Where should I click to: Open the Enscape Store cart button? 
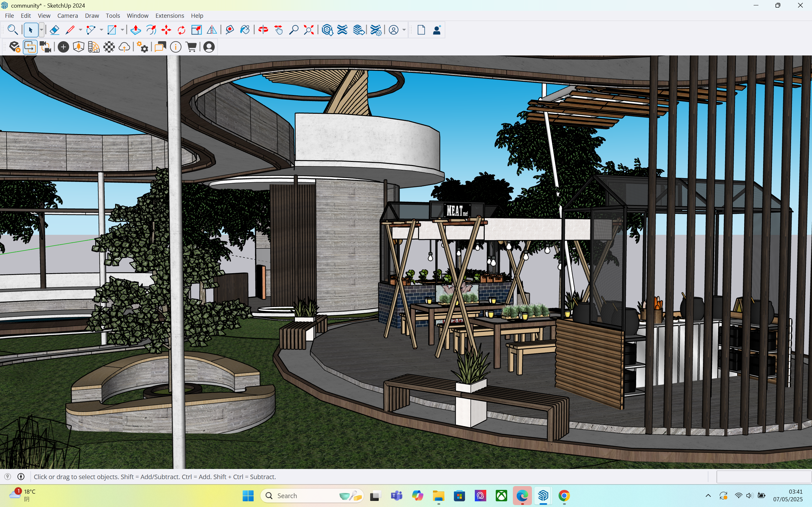tap(191, 47)
